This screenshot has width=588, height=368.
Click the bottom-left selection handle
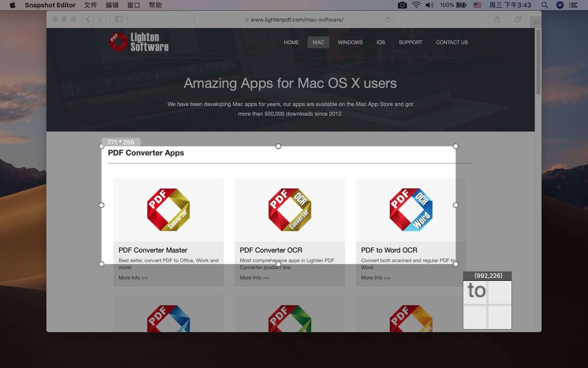[x=101, y=264]
